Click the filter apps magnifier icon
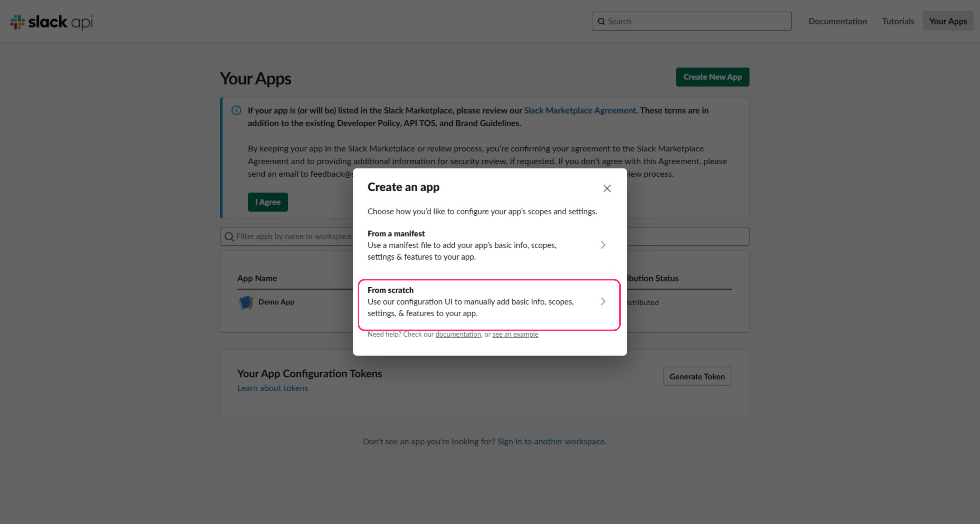The image size is (980, 524). [229, 237]
